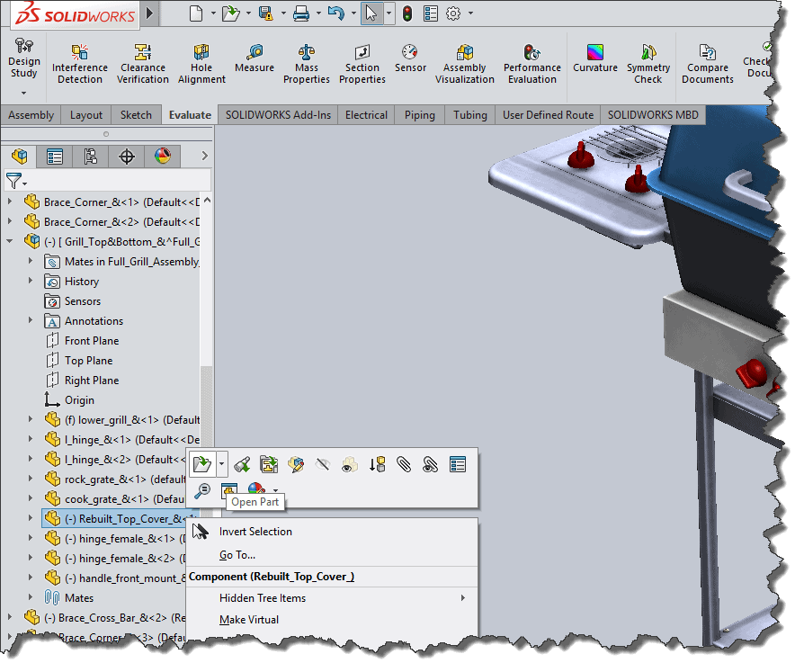Switch to DimXpertManager crosshair tab
Screen dimensions: 804x672
point(126,156)
